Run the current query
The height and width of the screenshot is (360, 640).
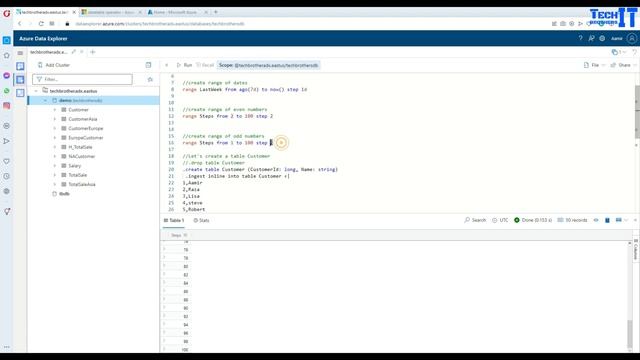coord(184,65)
